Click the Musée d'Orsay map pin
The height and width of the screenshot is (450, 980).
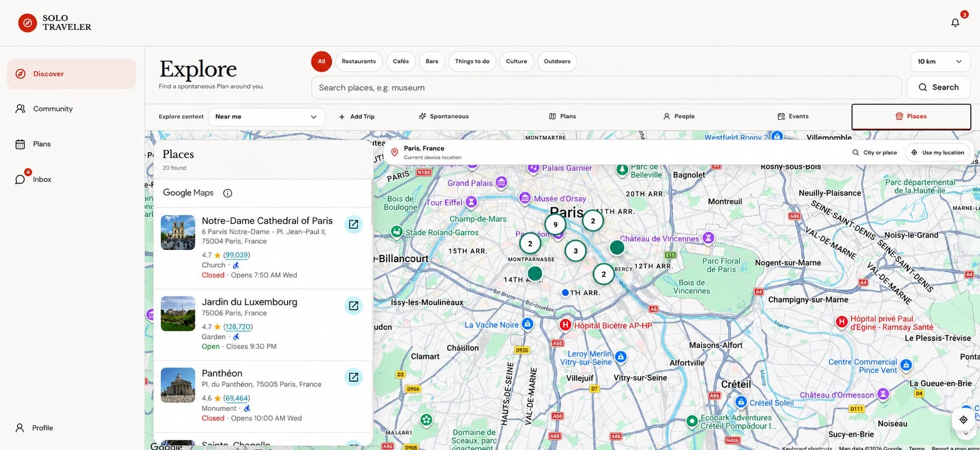coord(525,198)
